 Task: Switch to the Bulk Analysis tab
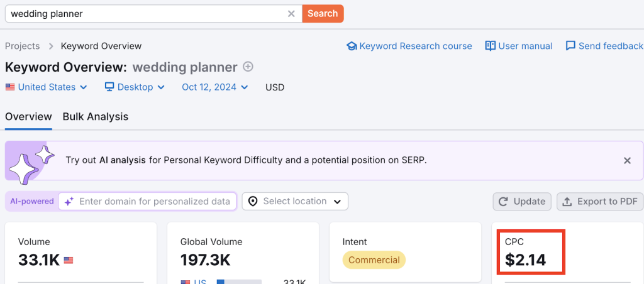point(96,117)
